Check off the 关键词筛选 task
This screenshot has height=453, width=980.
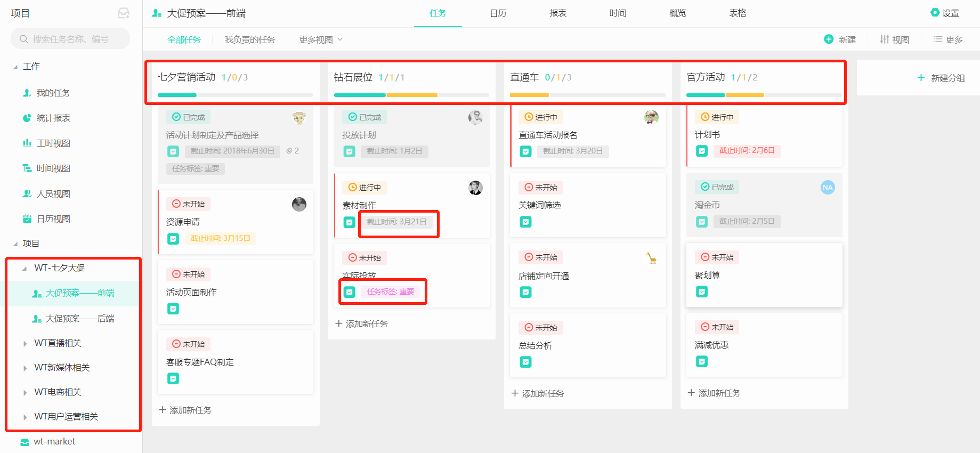pyautogui.click(x=525, y=222)
